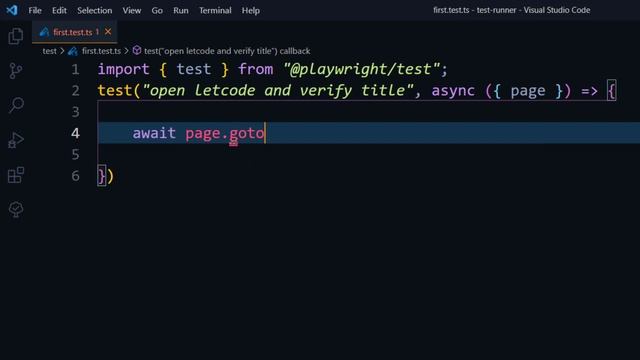Viewport: 640px width, 360px height.
Task: Click the VS Code logo icon
Action: point(12,10)
